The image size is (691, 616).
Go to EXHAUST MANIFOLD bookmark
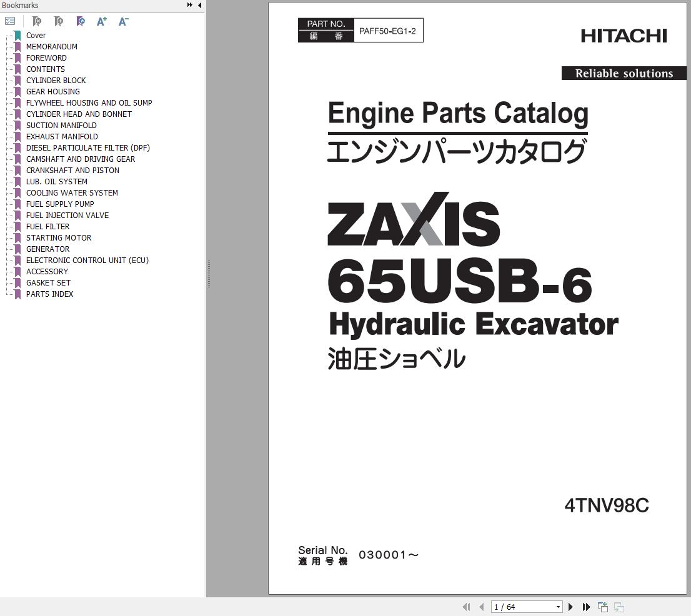62,137
